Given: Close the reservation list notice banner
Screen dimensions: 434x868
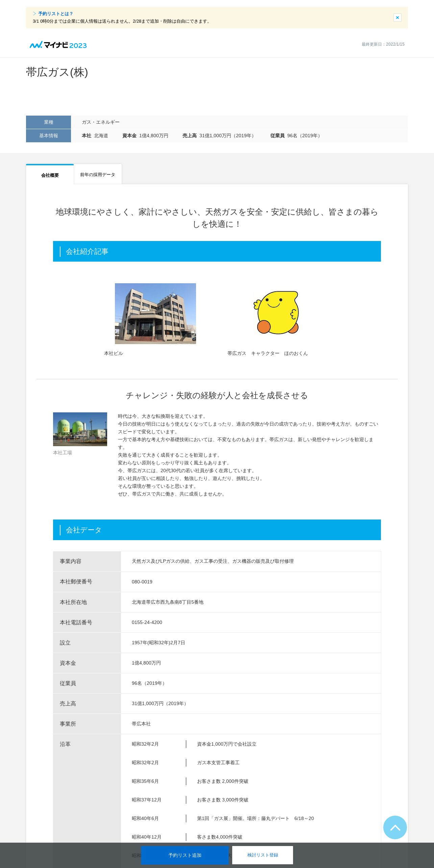Looking at the screenshot, I should coord(397,18).
